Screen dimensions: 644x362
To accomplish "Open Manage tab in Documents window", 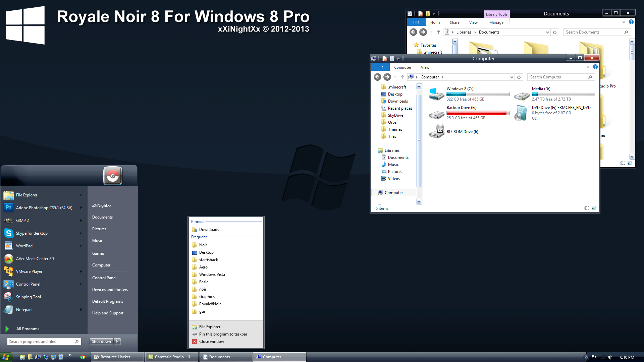I will point(496,22).
